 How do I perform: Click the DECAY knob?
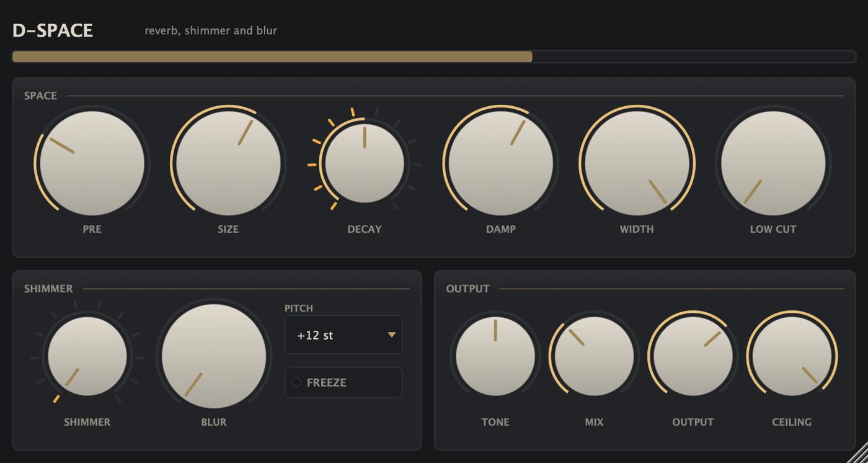365,163
